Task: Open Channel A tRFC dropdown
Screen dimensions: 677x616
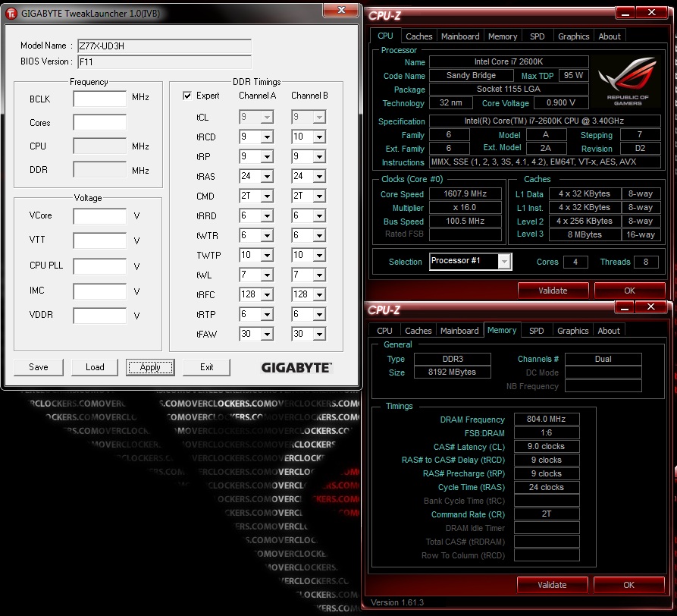Action: (268, 295)
